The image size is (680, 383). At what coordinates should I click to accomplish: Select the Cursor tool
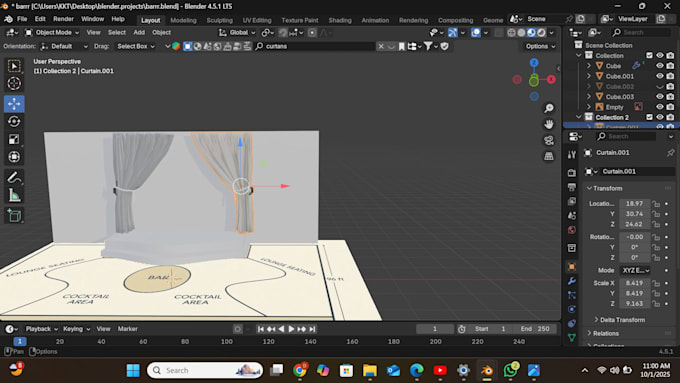click(x=14, y=83)
